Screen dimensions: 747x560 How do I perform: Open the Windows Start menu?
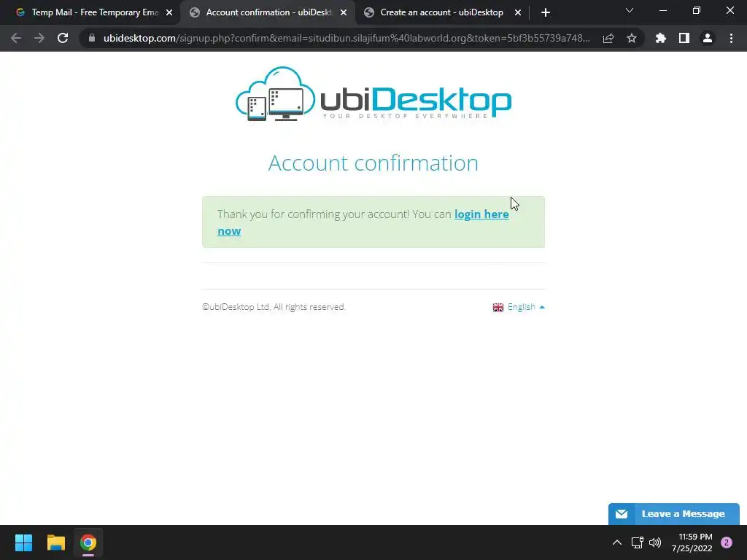tap(23, 542)
